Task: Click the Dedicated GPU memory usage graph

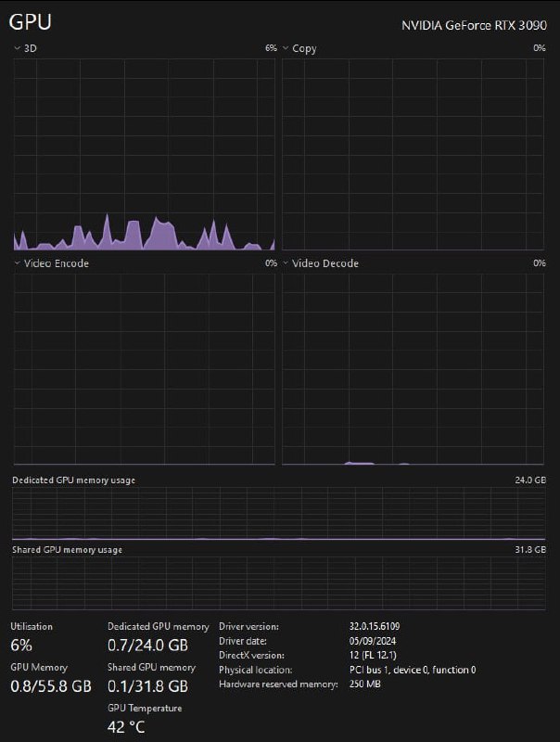Action: (279, 515)
